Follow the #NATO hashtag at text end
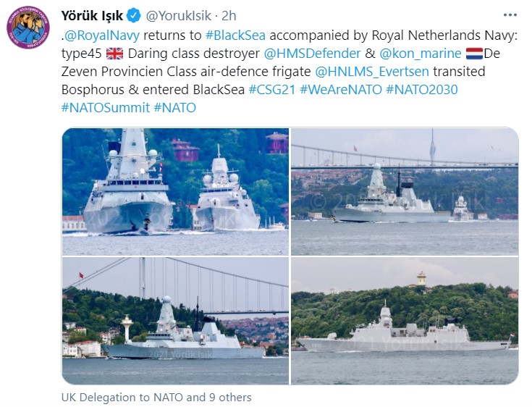532x407 pixels. tap(174, 108)
